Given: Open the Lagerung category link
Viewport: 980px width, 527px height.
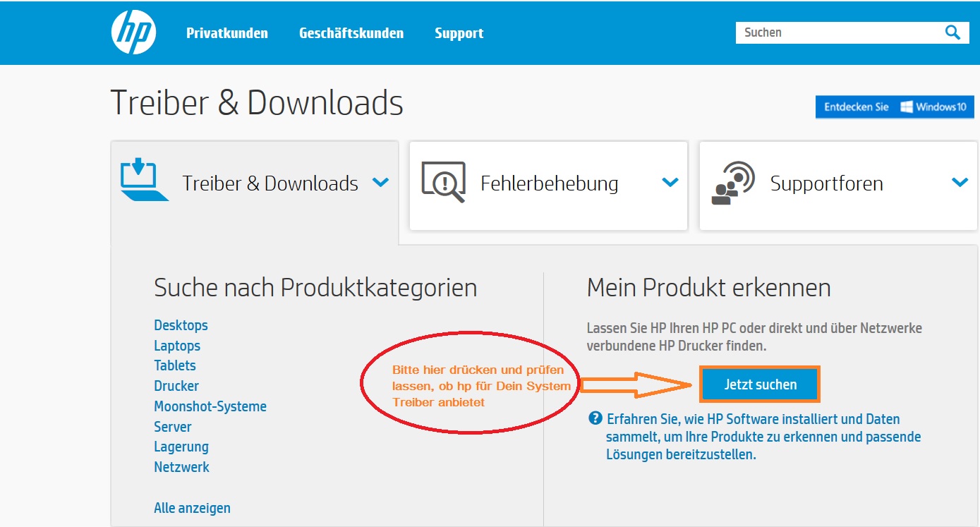Looking at the screenshot, I should (181, 447).
